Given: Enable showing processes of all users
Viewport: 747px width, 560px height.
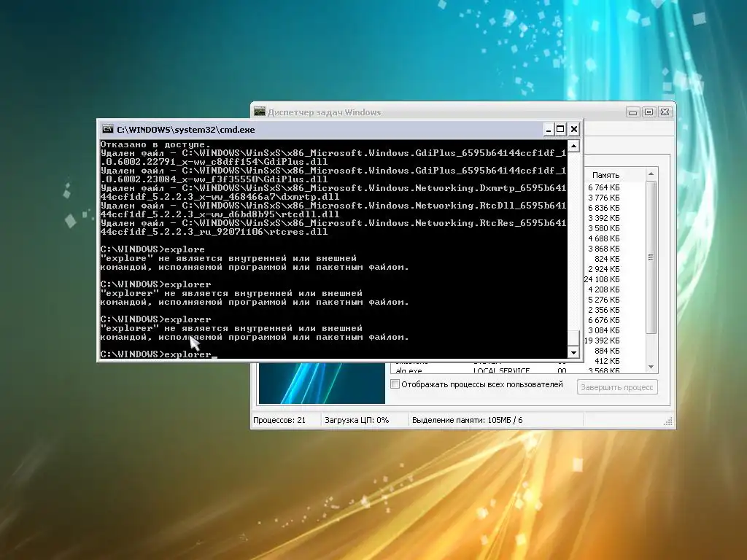Looking at the screenshot, I should (x=395, y=384).
